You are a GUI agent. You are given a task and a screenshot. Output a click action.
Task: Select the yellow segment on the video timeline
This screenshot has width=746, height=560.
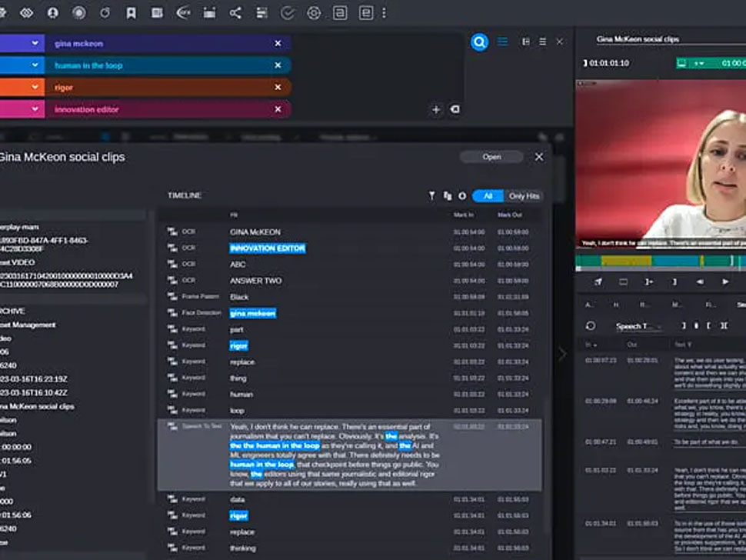[x=626, y=261]
